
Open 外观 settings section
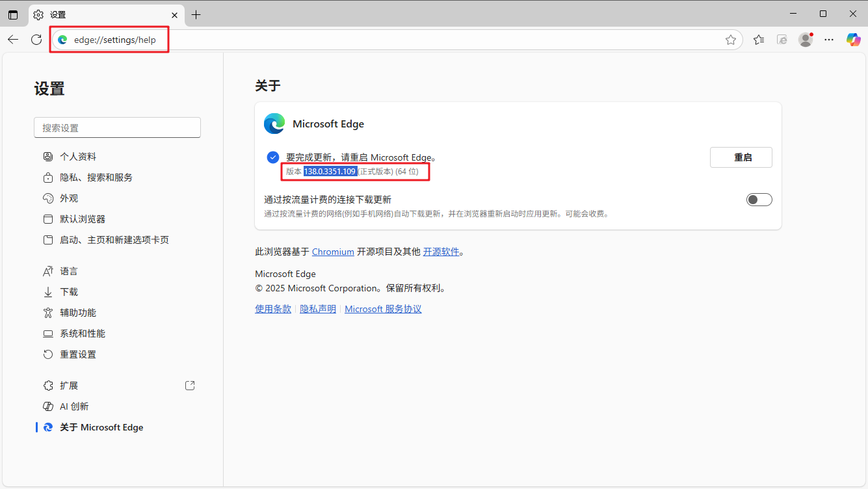coord(117,198)
